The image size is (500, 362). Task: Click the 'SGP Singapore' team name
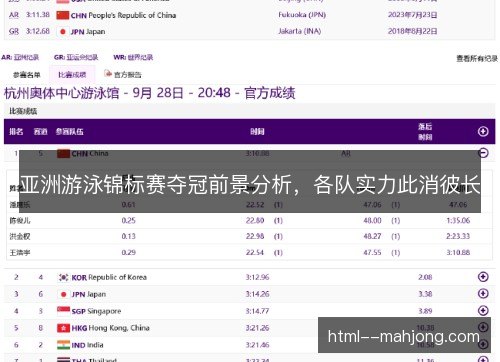96,311
